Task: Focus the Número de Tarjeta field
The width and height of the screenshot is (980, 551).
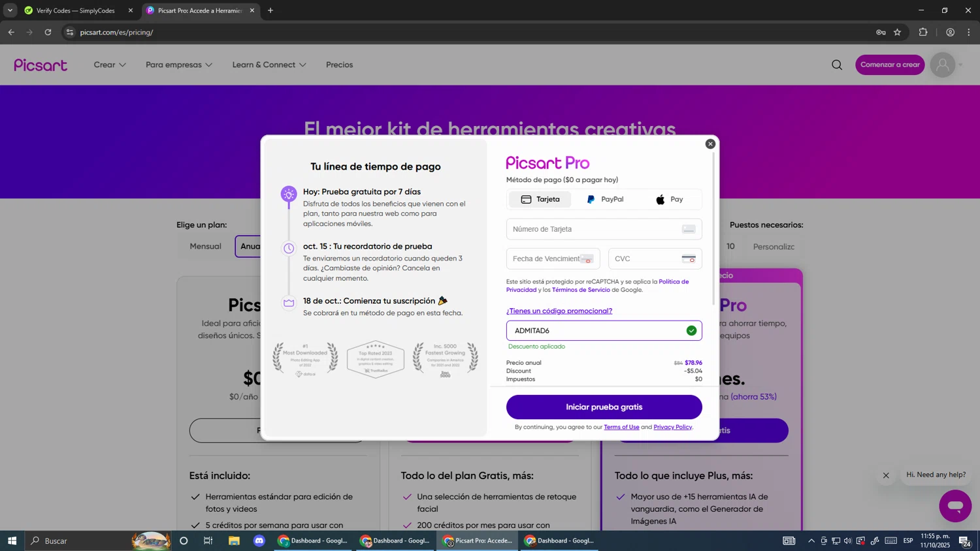Action: pyautogui.click(x=604, y=229)
